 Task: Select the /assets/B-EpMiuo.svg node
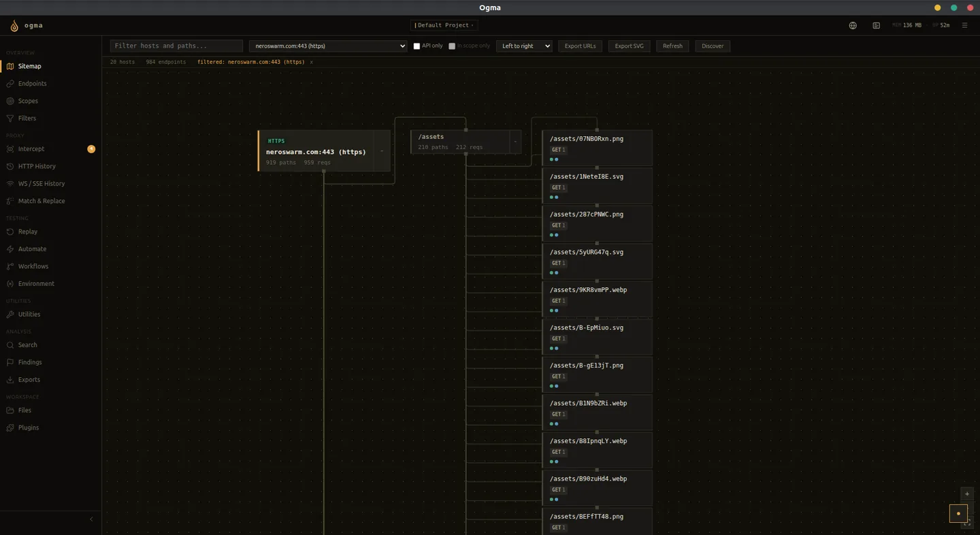[598, 337]
